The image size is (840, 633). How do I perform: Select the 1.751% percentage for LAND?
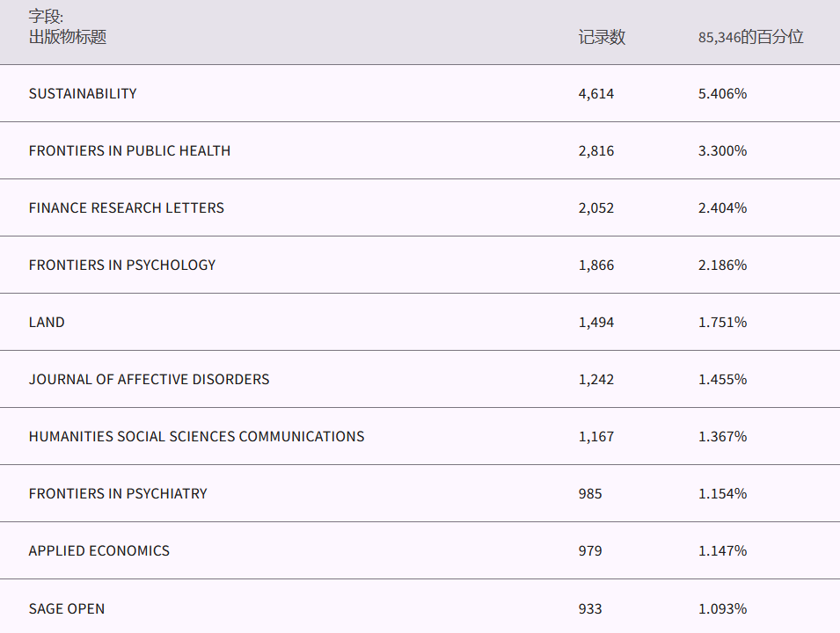point(722,322)
